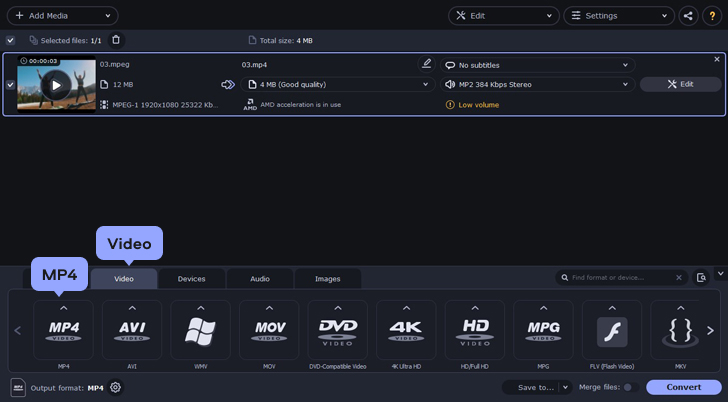This screenshot has width=728, height=402.
Task: Choose the FLV Flash Video icon
Action: coord(611,331)
